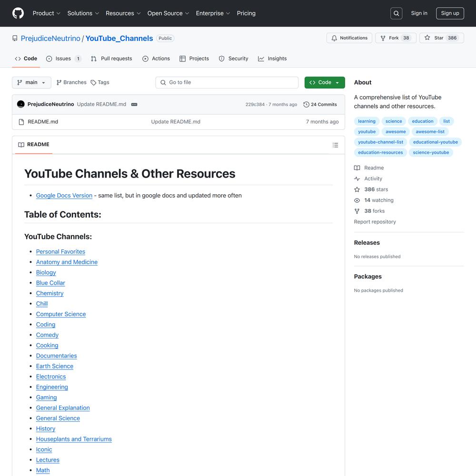
Task: Click the repository book icon beside PrejudiceNeutrino
Action: click(15, 38)
